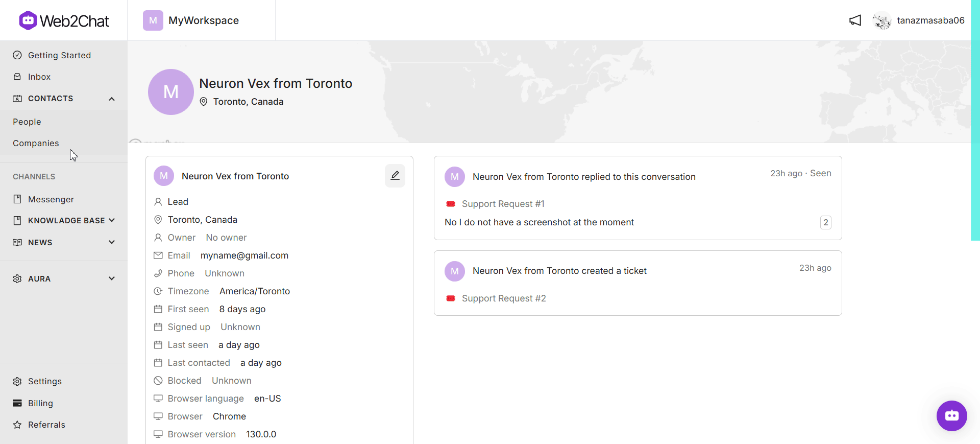This screenshot has width=980, height=444.
Task: Click the Aura gear icon
Action: (17, 279)
